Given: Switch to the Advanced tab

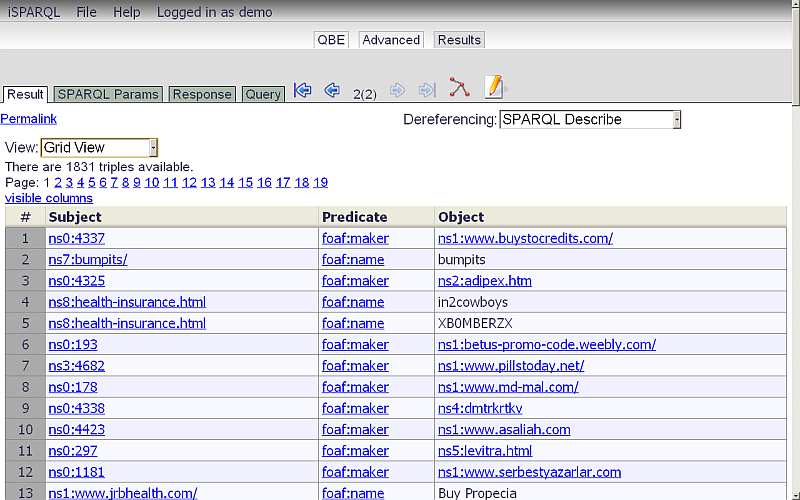Looking at the screenshot, I should coord(391,40).
